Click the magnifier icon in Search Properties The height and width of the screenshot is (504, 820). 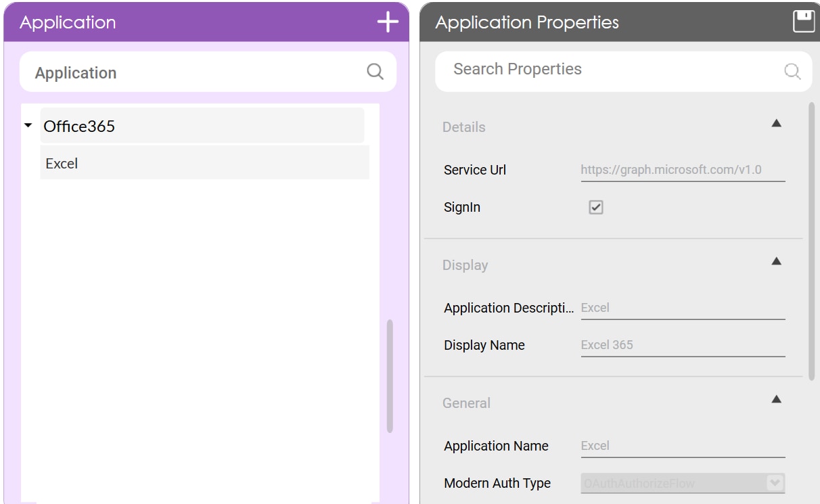point(792,71)
